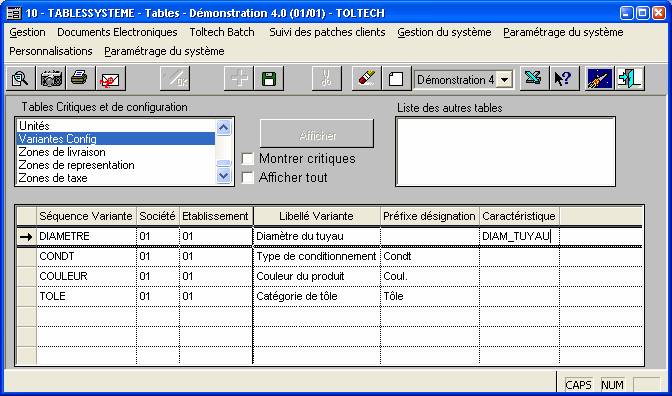This screenshot has width=672, height=396.
Task: Minimize the TOLTECH window
Action: click(x=627, y=13)
